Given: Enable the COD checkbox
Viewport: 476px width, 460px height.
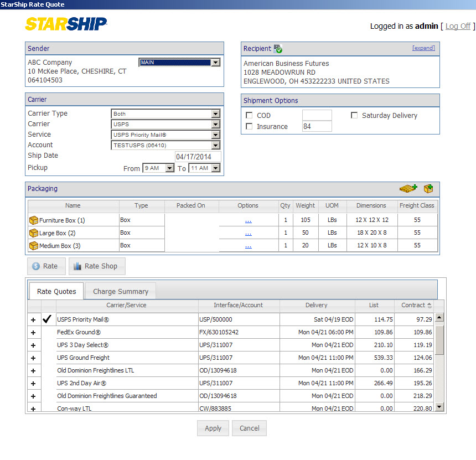Looking at the screenshot, I should coord(249,116).
